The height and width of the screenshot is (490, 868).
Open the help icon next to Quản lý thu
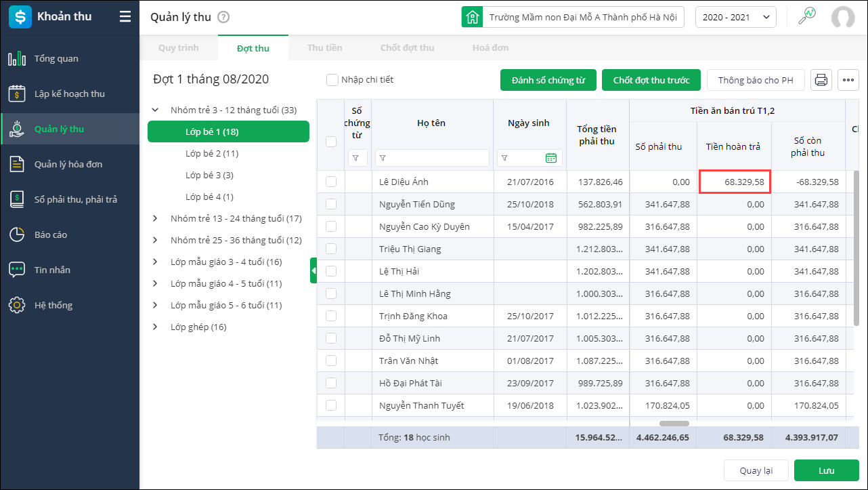click(223, 18)
